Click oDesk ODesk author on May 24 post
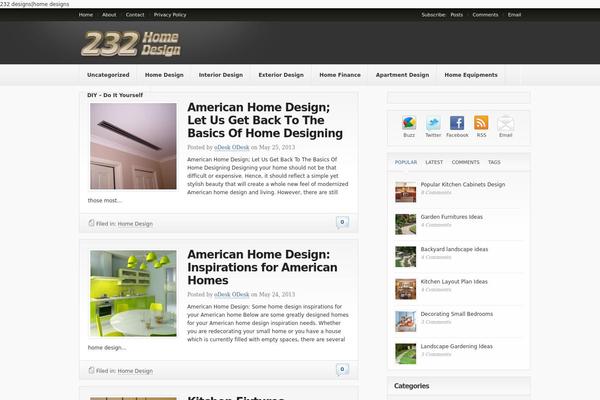Viewport: 600px width, 400px height. coord(232,294)
